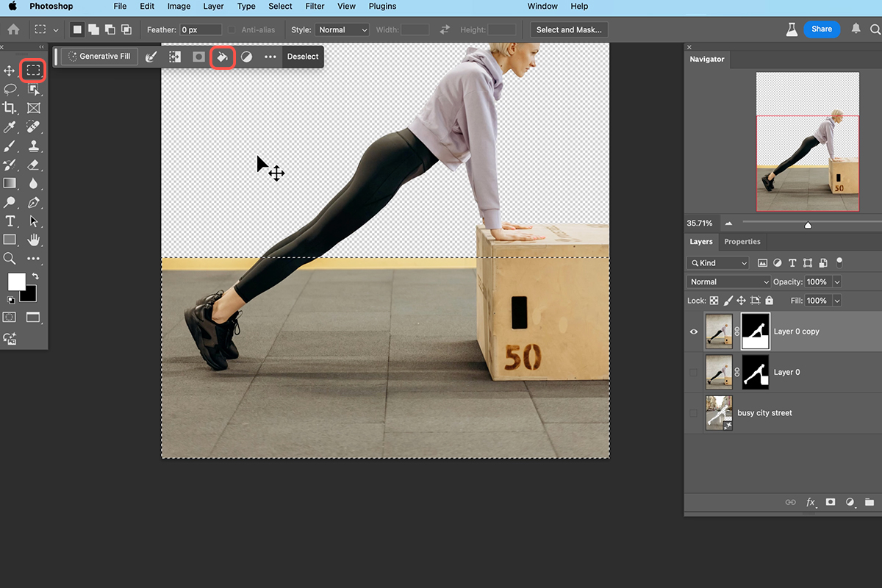Open the Opacity dropdown in the Layers panel
The width and height of the screenshot is (882, 588).
click(x=836, y=281)
